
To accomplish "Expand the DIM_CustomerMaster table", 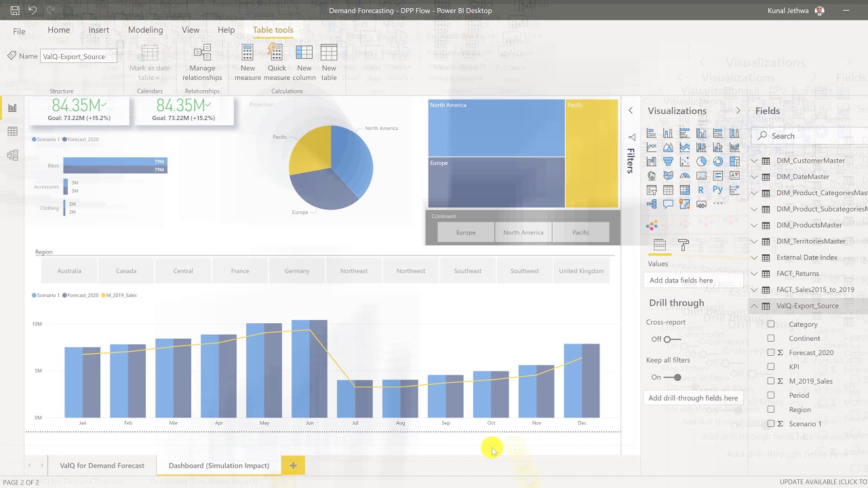I will coord(754,161).
